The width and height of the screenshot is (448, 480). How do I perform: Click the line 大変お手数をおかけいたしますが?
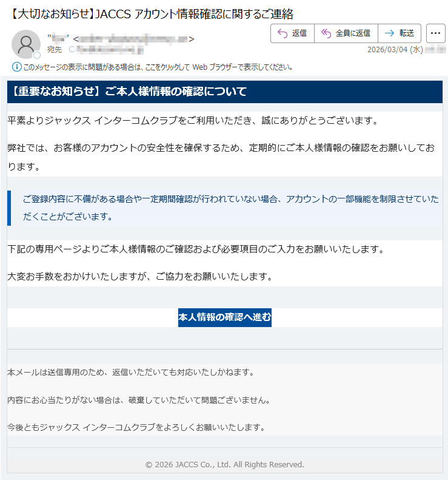pos(140,277)
